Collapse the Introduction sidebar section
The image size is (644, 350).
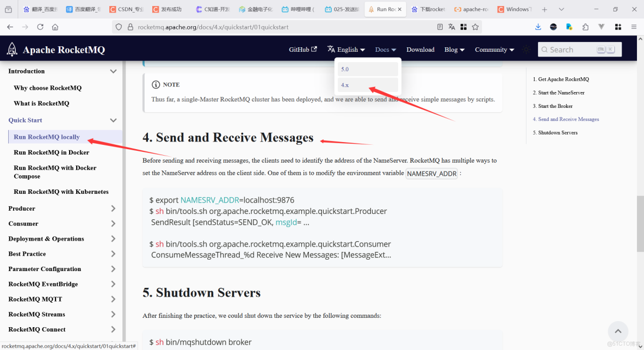[x=113, y=71]
